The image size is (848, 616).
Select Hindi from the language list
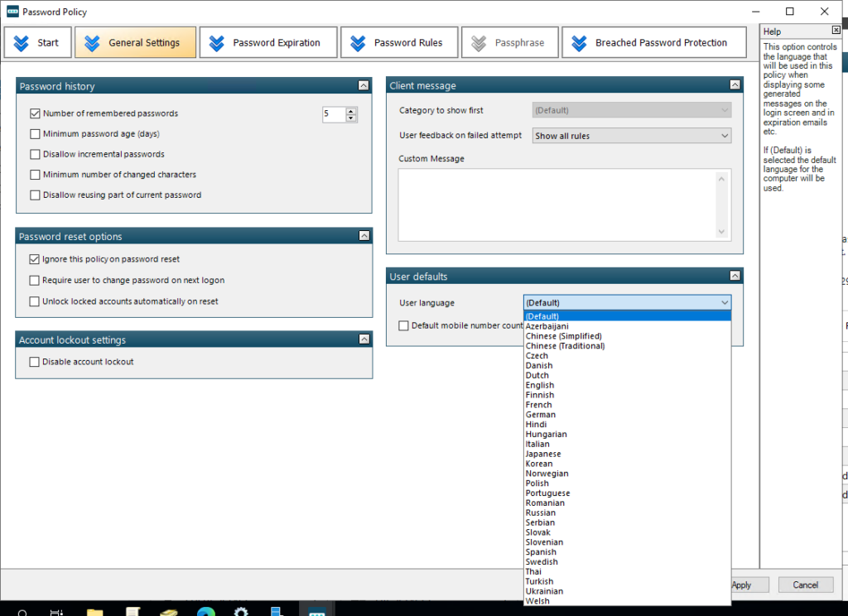click(628, 425)
